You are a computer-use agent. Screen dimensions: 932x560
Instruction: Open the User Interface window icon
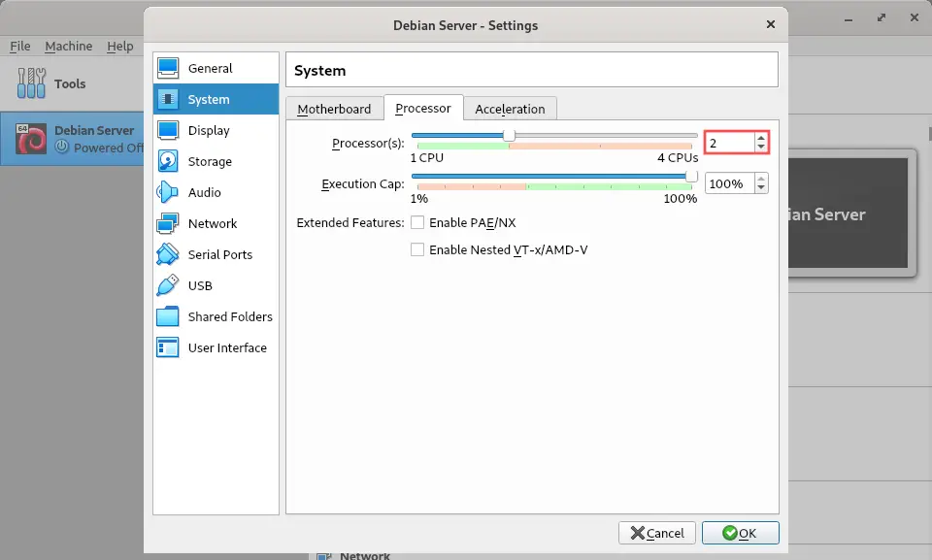(168, 347)
